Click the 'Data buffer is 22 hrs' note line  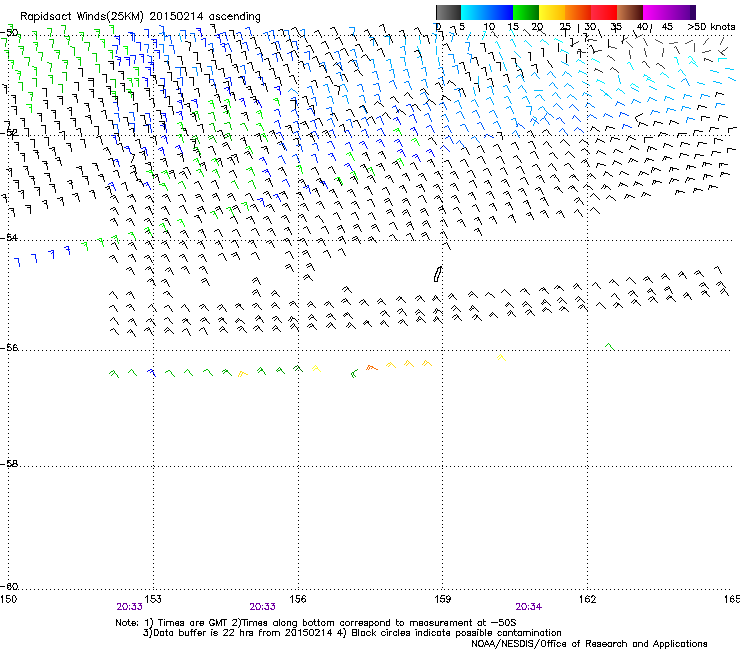click(x=352, y=633)
